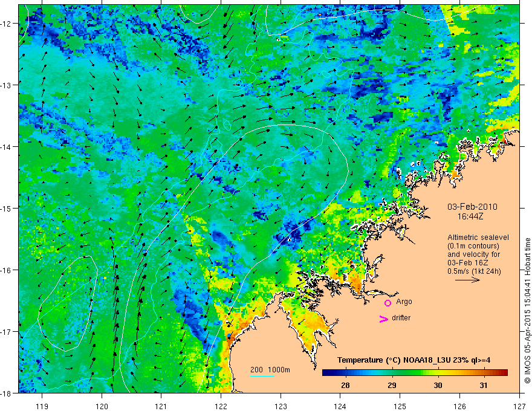The image size is (532, 411).
Task: Click the longitude label 120
Action: [102, 407]
